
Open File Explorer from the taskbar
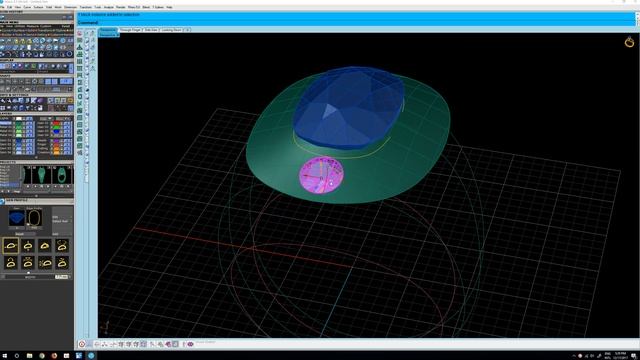[29, 356]
